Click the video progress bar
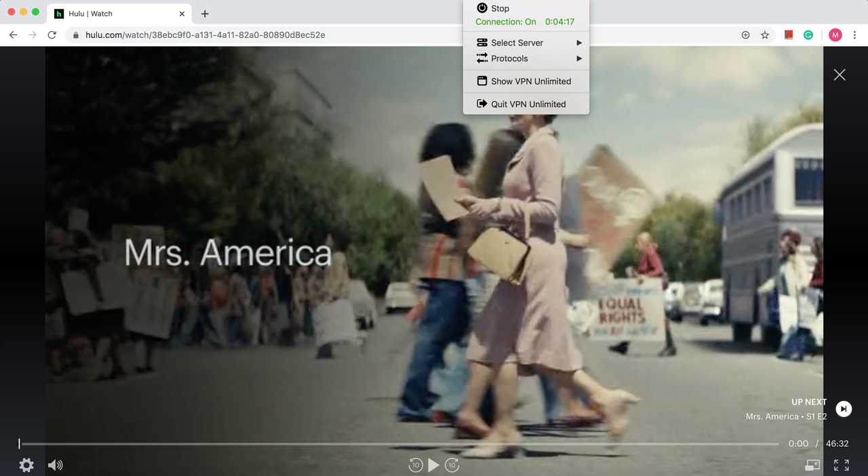Viewport: 868px width, 476px height. point(399,443)
